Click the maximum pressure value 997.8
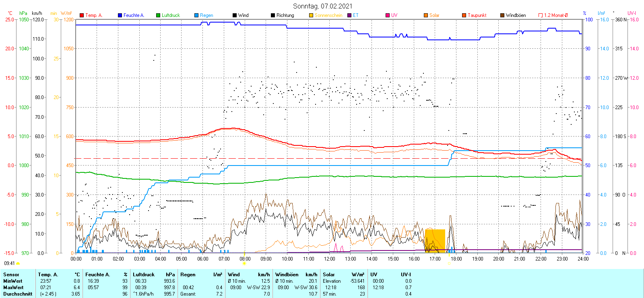The width and height of the screenshot is (644, 298). 169,288
